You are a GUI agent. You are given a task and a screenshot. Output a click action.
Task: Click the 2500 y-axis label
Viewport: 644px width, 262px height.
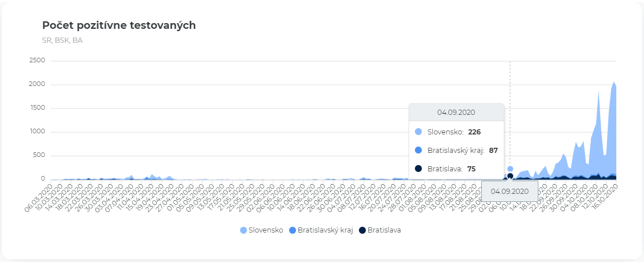pos(44,61)
